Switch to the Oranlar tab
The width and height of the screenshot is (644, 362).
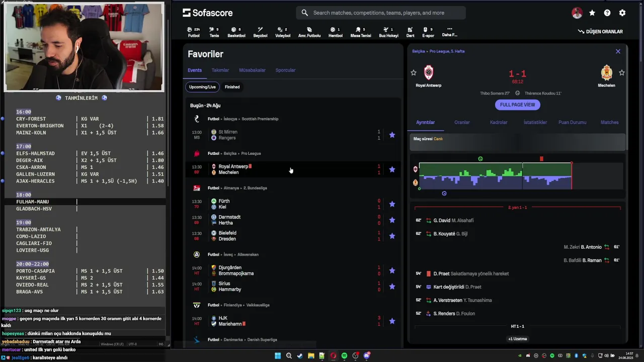(462, 122)
